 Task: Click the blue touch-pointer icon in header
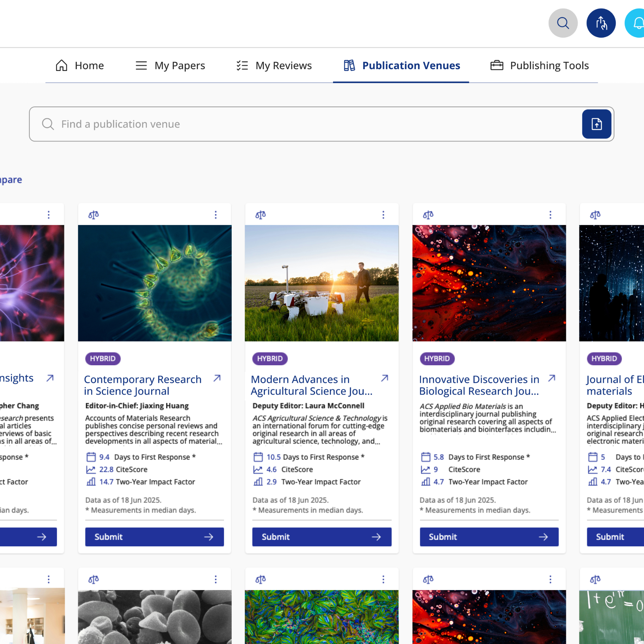(x=601, y=23)
